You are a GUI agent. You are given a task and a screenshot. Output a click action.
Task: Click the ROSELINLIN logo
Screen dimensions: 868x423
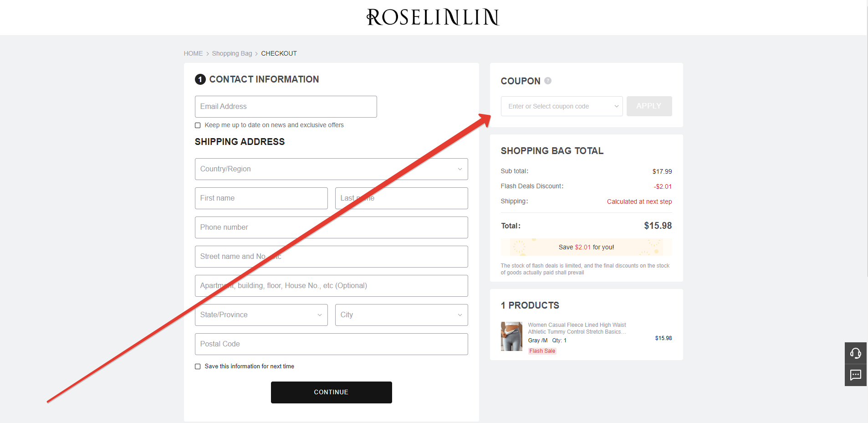point(433,17)
